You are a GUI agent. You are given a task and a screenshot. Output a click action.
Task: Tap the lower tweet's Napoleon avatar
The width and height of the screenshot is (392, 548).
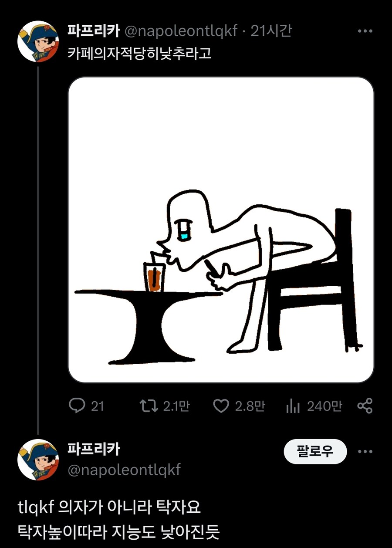click(x=38, y=460)
